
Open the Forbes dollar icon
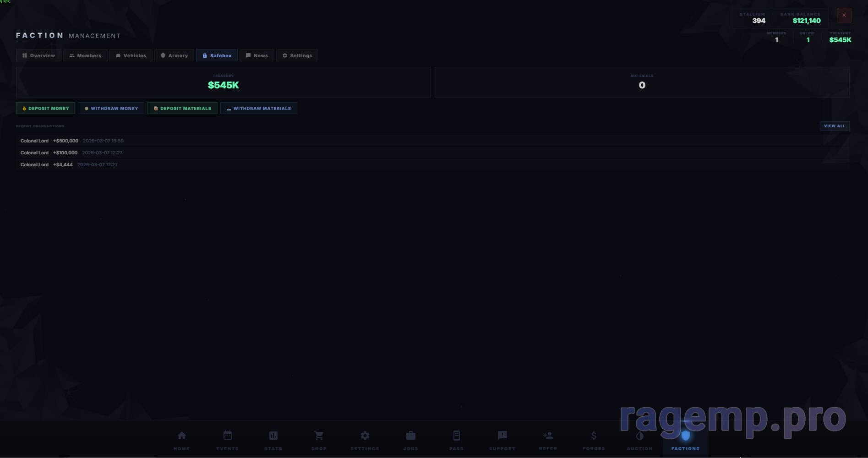(x=594, y=436)
